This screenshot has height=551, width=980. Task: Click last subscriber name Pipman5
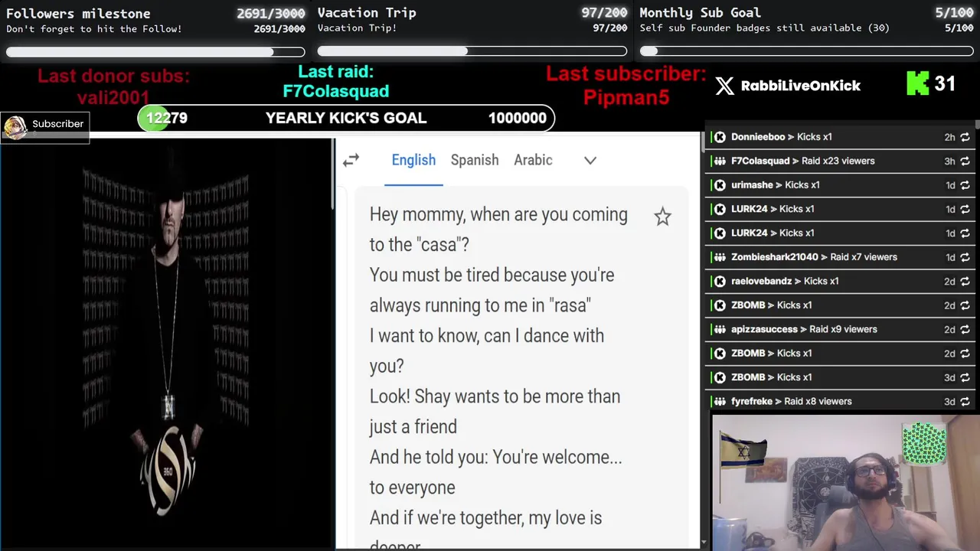(626, 97)
